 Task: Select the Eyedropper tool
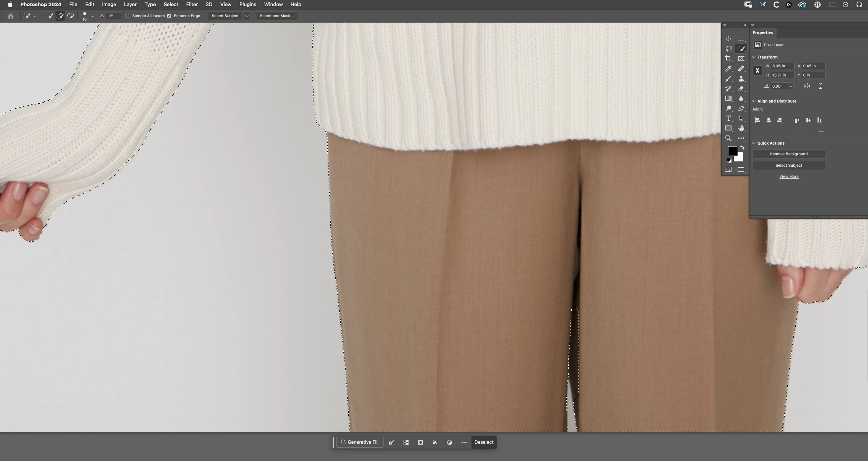(x=728, y=69)
